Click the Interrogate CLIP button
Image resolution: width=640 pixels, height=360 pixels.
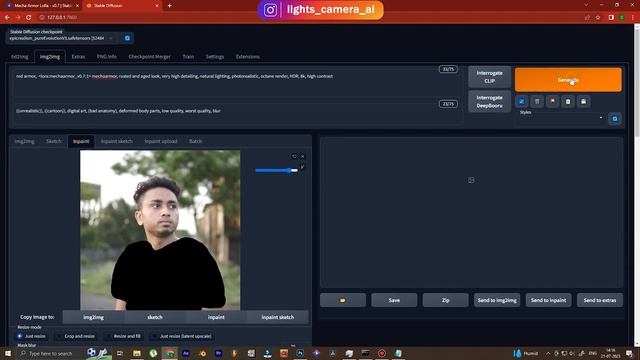tap(489, 77)
